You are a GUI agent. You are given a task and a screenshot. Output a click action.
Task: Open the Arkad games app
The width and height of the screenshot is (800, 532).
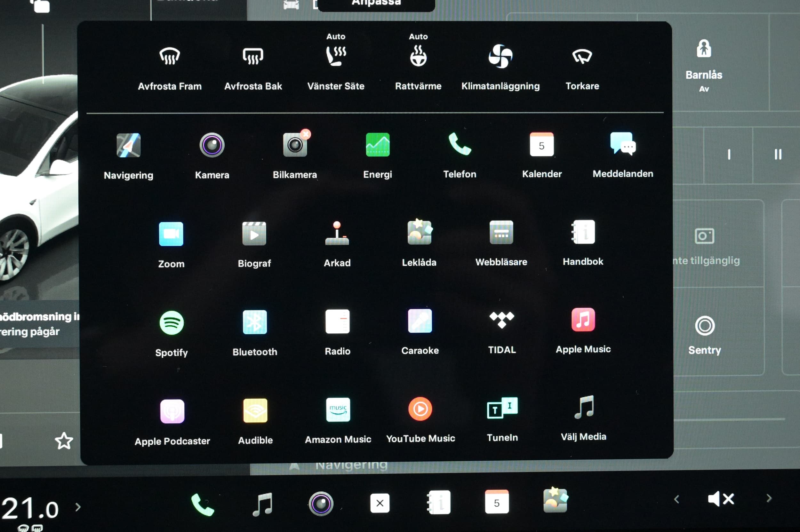coord(337,244)
